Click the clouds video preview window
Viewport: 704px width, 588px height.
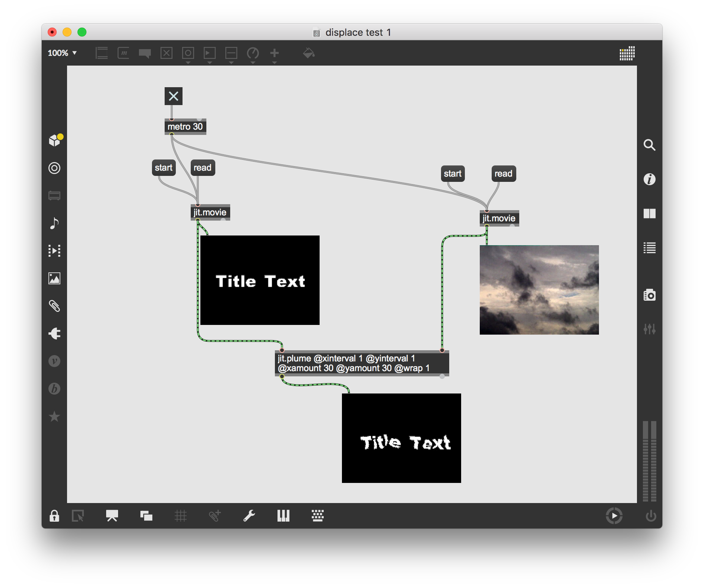[539, 290]
